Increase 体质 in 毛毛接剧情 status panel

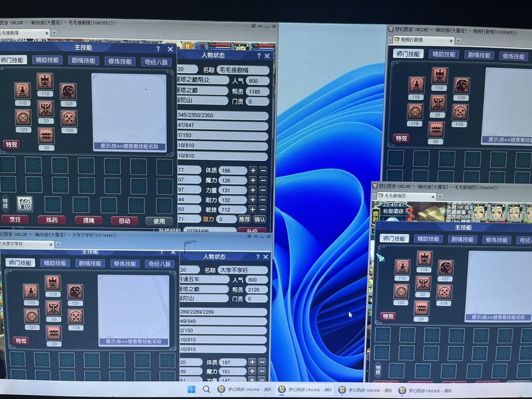(x=253, y=171)
